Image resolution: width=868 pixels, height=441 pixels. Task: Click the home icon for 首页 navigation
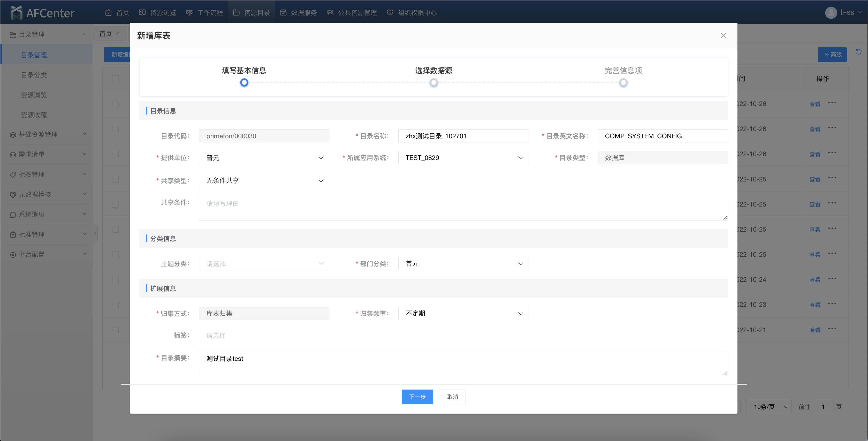109,13
